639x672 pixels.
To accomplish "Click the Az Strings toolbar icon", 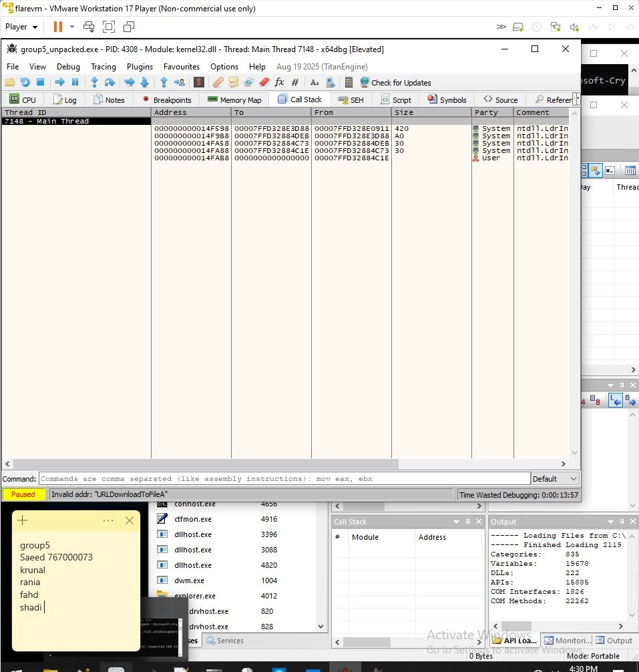I will tap(314, 82).
